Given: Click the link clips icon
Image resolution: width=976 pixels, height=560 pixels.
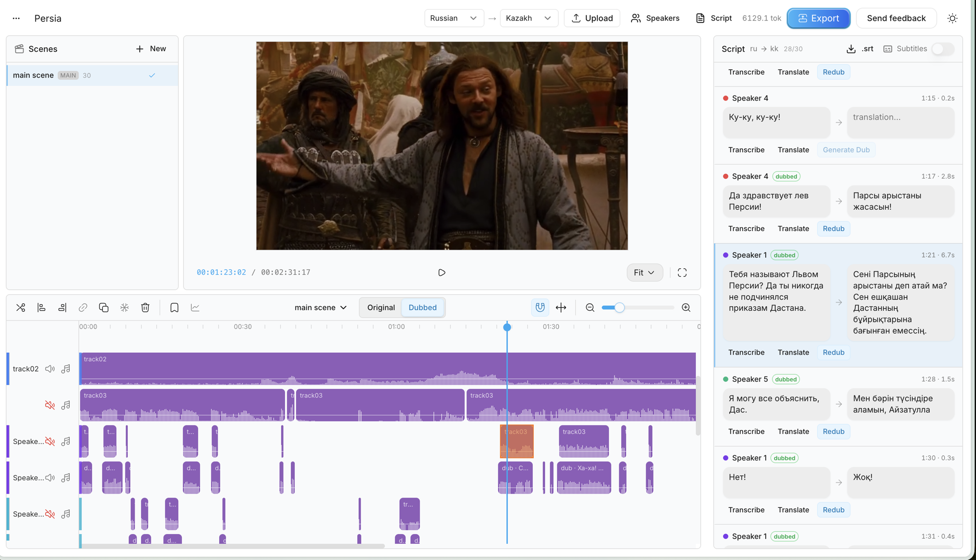Looking at the screenshot, I should [83, 307].
